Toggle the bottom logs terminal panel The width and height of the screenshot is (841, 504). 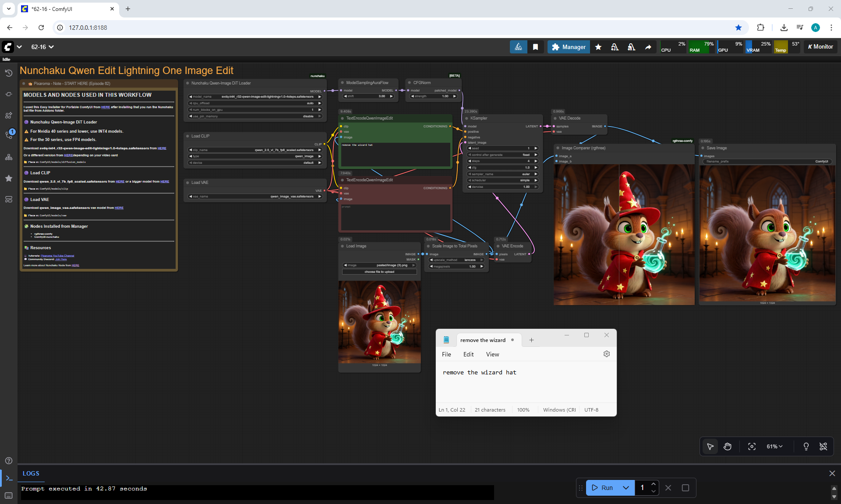click(9, 478)
